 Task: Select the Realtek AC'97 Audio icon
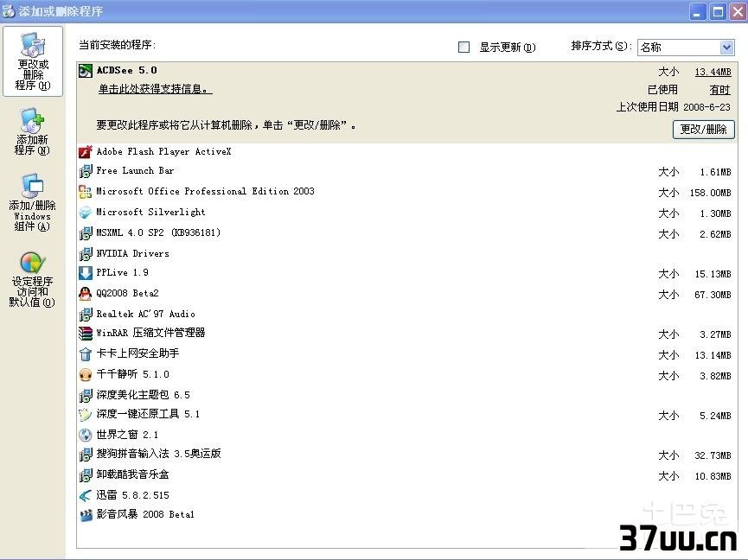coord(86,314)
